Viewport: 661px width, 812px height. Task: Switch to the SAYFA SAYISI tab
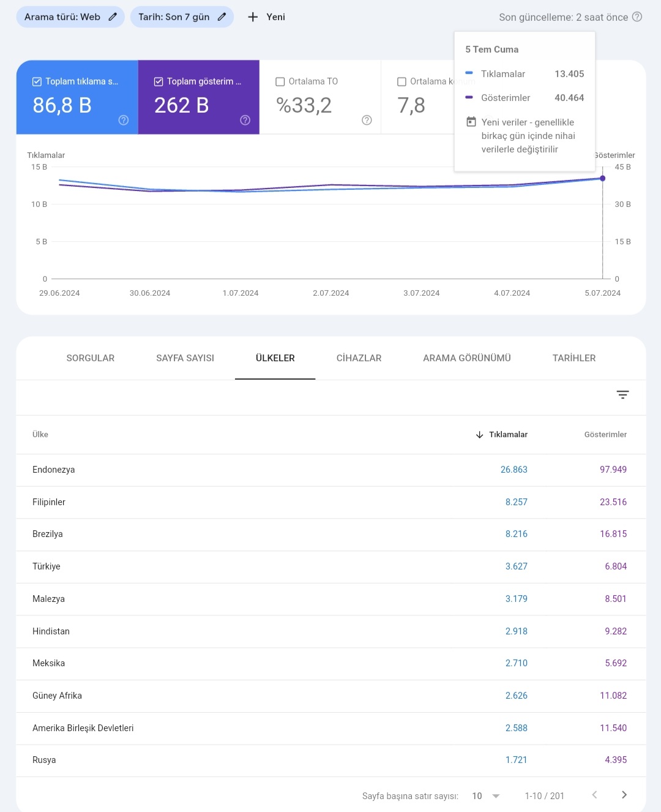(x=185, y=358)
